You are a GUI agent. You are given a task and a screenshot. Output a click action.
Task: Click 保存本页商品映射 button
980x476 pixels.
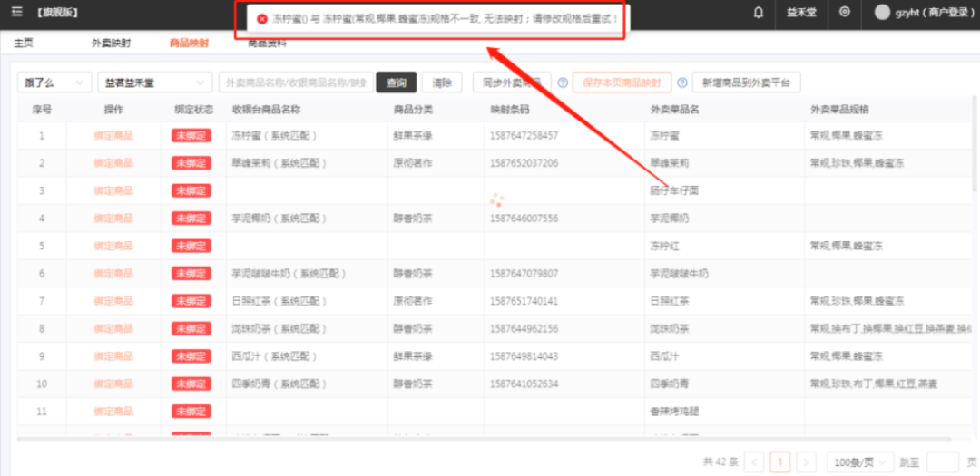click(622, 83)
